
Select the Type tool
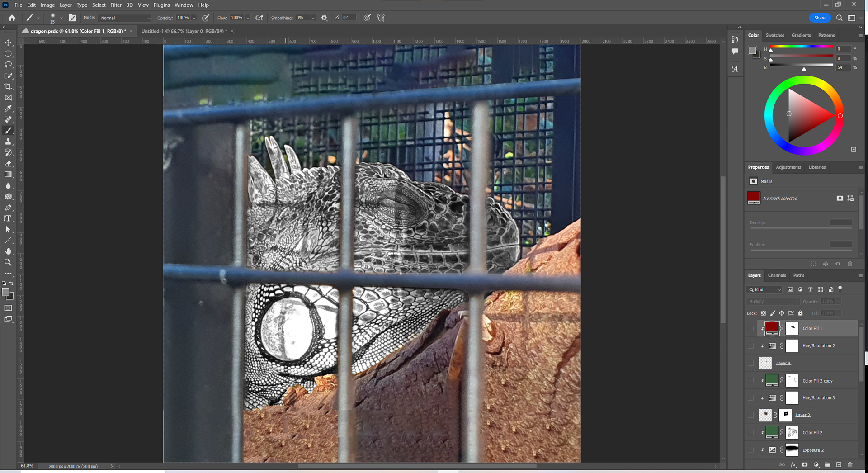[8, 218]
